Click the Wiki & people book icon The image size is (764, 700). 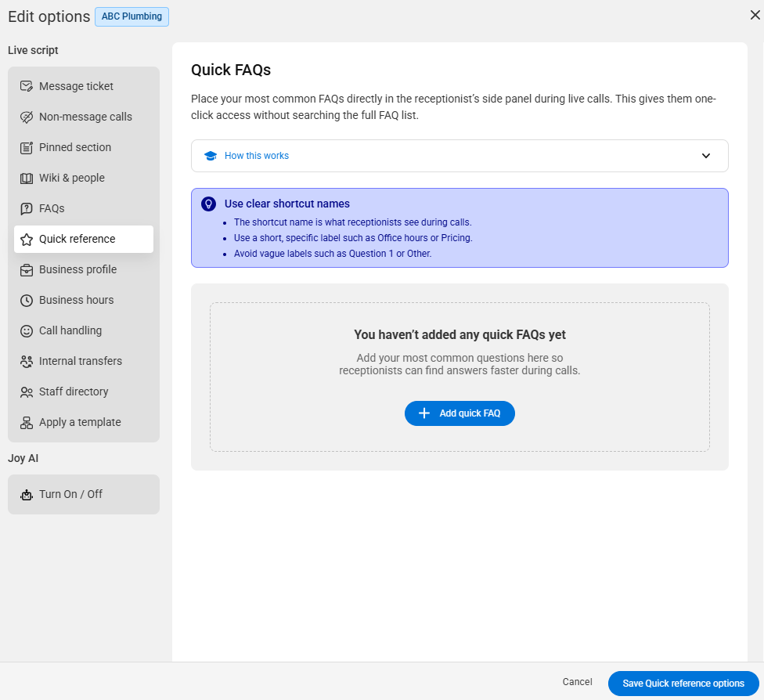tap(27, 179)
